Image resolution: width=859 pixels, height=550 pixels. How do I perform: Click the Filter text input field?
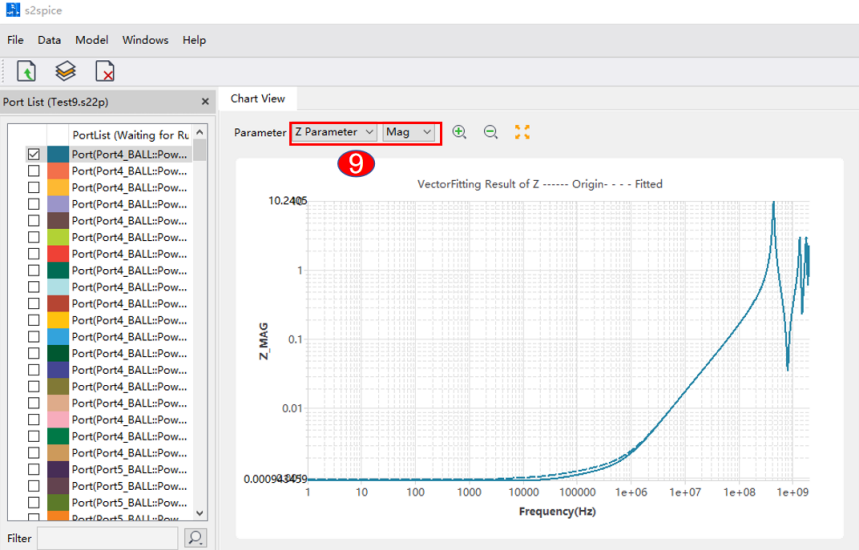click(x=108, y=538)
